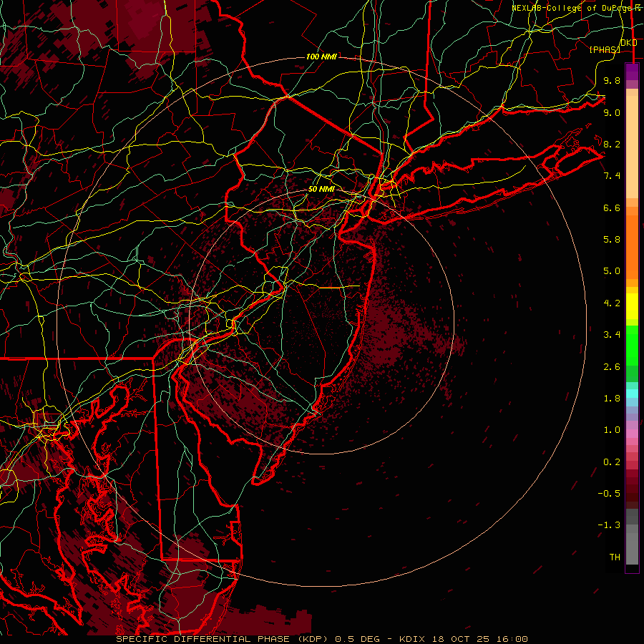Click the 5.8 value on the scale
Viewport: 644px width, 644px height.
click(x=612, y=240)
